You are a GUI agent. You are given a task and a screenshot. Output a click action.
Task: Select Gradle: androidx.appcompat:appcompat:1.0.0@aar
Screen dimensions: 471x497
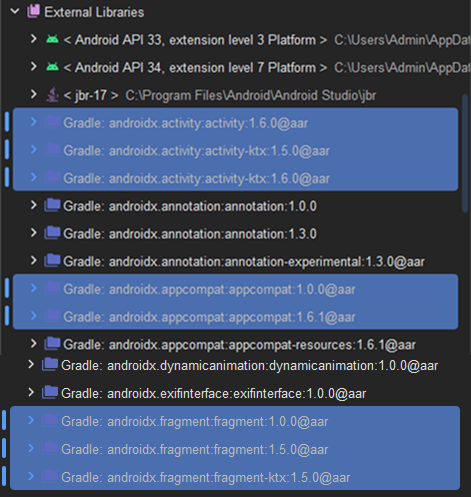point(209,289)
